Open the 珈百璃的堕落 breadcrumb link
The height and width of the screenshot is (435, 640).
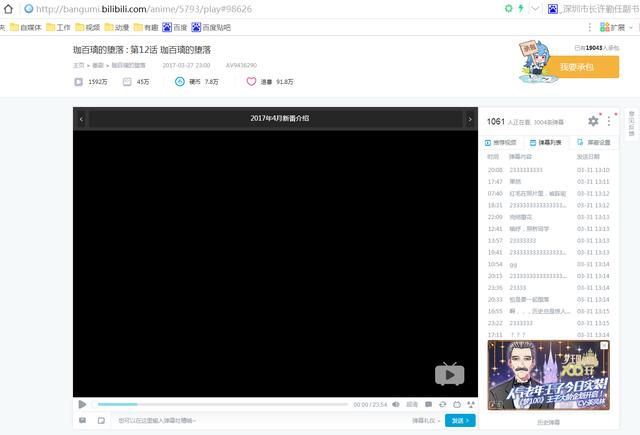point(129,65)
